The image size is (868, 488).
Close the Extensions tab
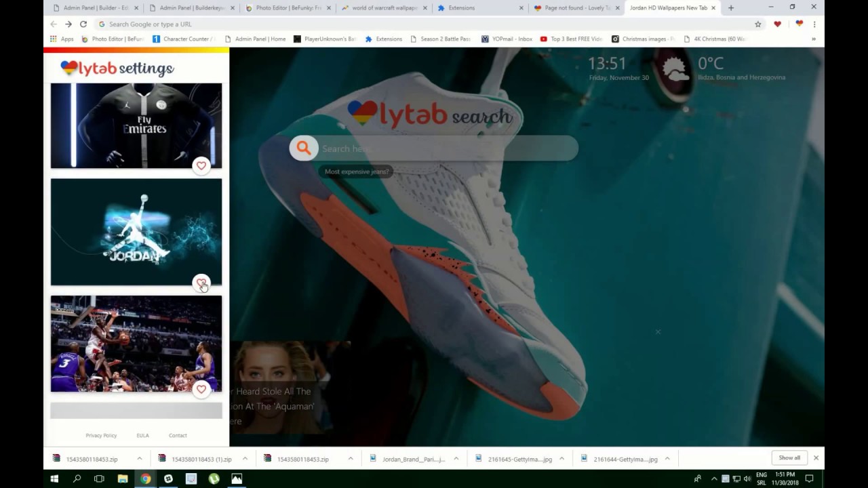(521, 8)
